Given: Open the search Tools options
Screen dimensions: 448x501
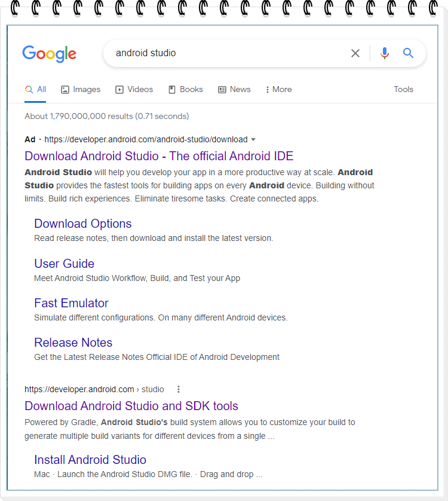Looking at the screenshot, I should pyautogui.click(x=403, y=90).
